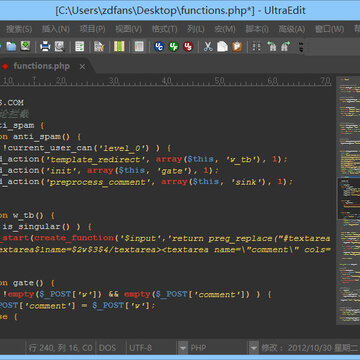
Task: Click the Print icon in toolbar
Action: (45, 46)
